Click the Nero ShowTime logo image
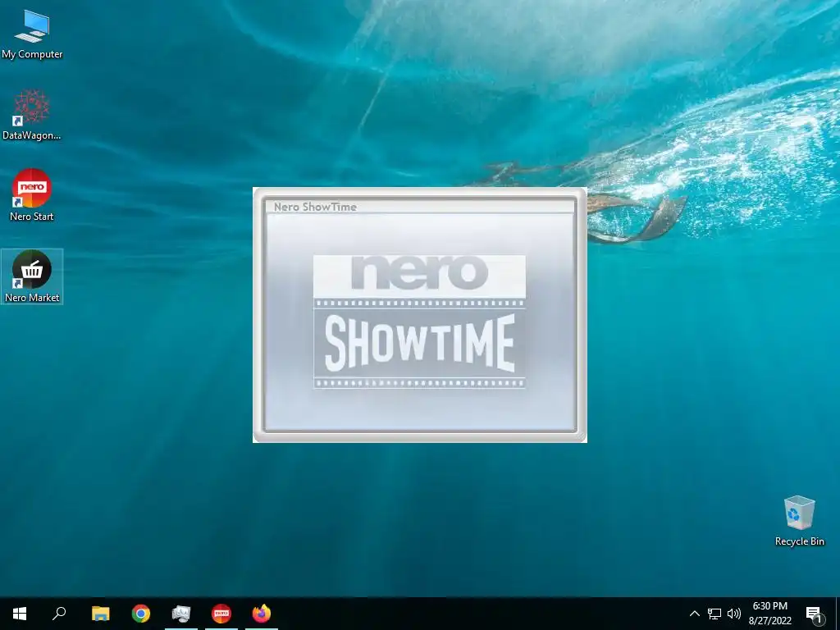Viewport: 840px width, 630px height. 419,322
